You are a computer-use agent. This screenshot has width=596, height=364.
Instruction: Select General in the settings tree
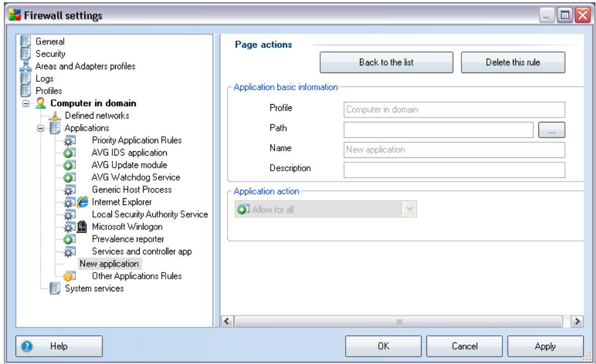point(50,42)
